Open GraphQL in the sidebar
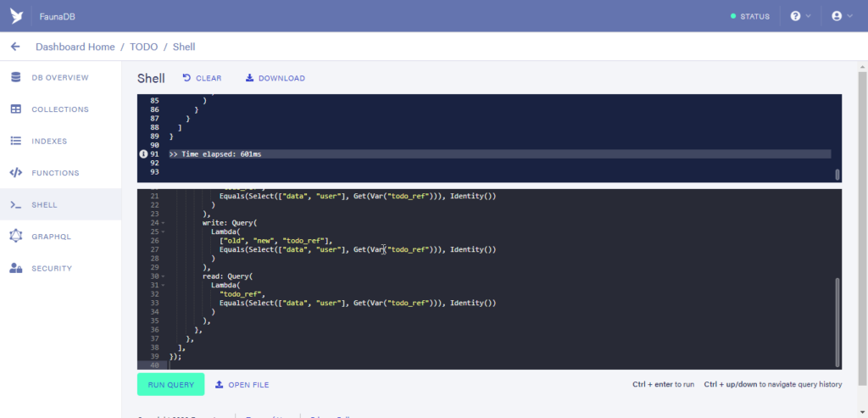The image size is (868, 418). pyautogui.click(x=60, y=237)
